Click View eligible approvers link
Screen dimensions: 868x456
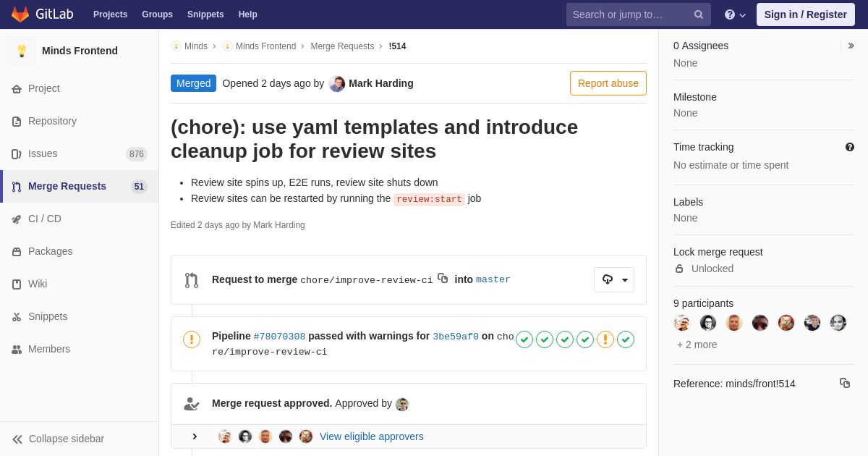pos(372,436)
